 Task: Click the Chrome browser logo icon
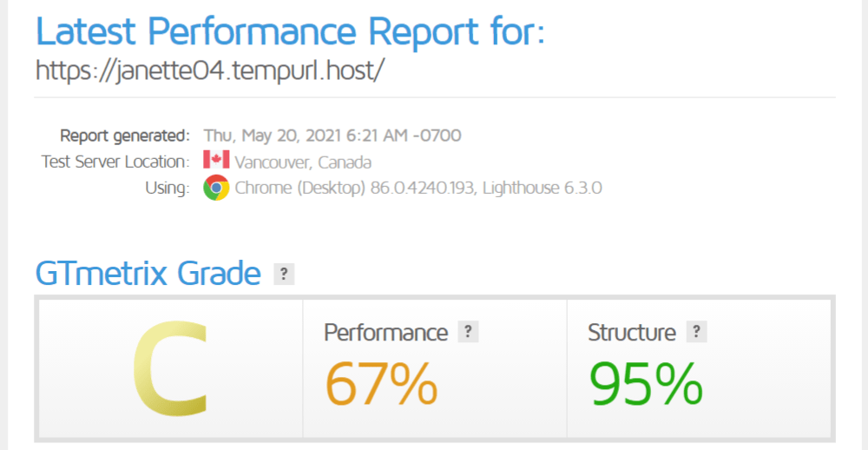pos(216,188)
